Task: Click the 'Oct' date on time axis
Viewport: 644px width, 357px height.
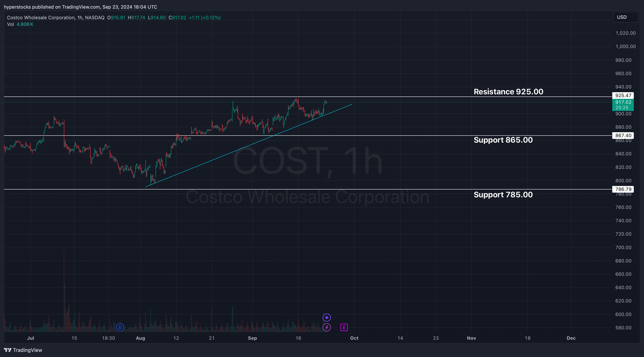Action: (x=354, y=338)
